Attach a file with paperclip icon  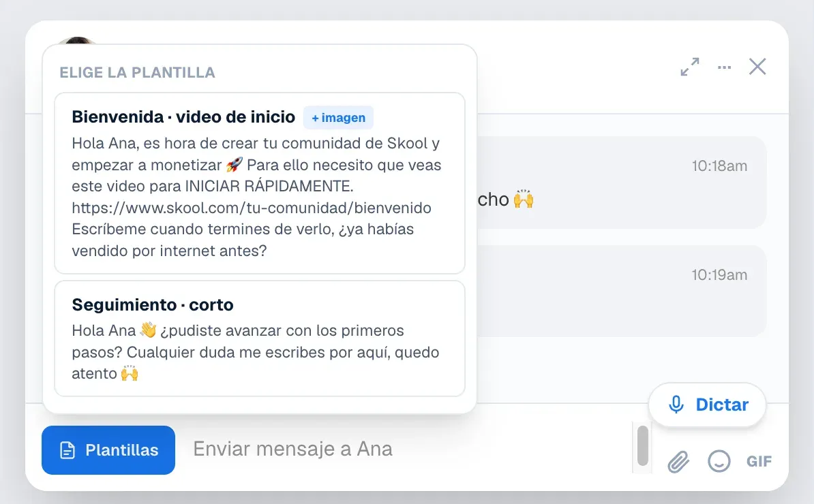(678, 462)
